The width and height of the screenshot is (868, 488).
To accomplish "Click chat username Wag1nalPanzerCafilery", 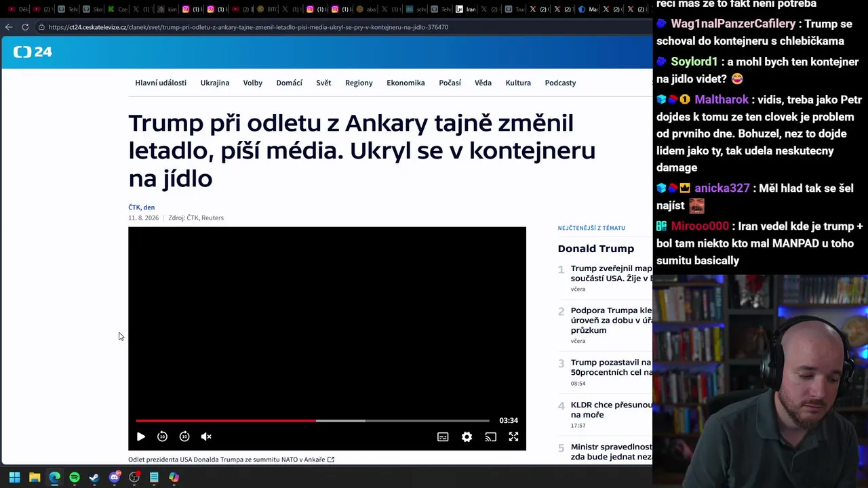I will (733, 24).
